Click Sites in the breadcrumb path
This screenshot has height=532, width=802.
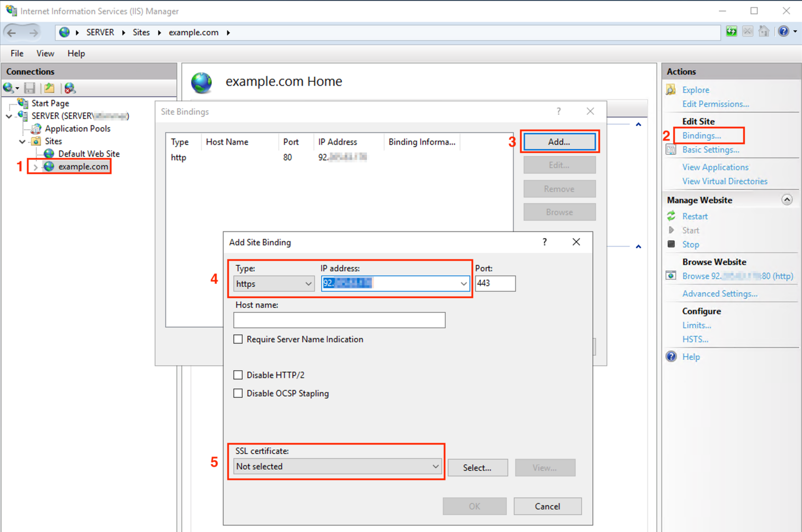coord(141,32)
